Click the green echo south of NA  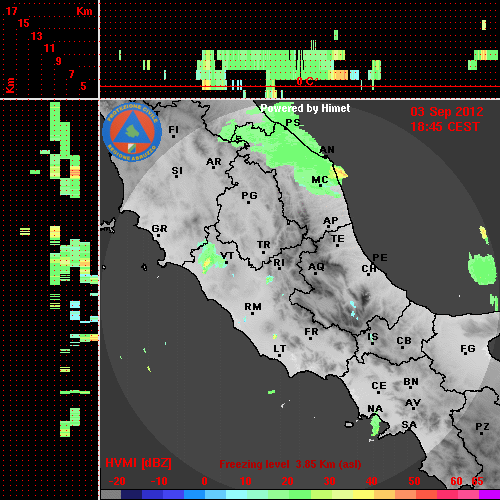(x=376, y=425)
